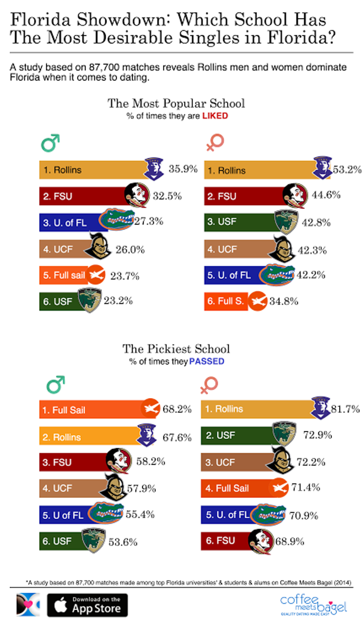Click the UCF knight logo beside 26.0%

pos(98,246)
